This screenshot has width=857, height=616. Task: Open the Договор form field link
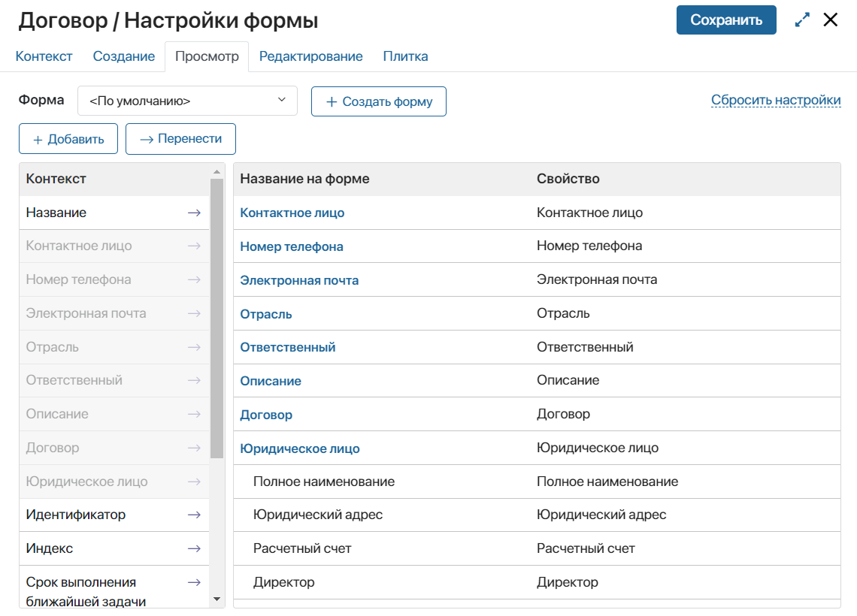click(x=266, y=415)
